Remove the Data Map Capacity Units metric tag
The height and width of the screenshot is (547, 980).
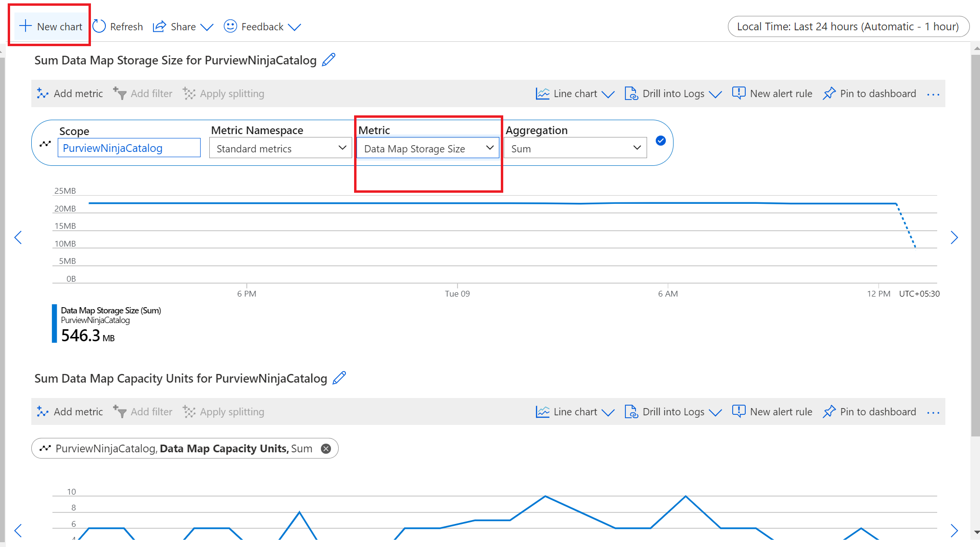click(325, 448)
